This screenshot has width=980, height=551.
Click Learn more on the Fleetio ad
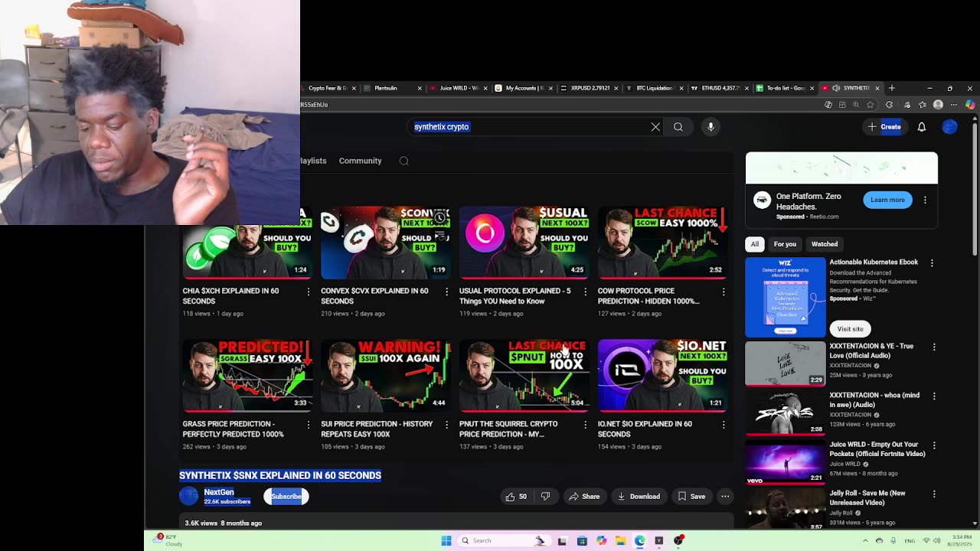point(887,200)
